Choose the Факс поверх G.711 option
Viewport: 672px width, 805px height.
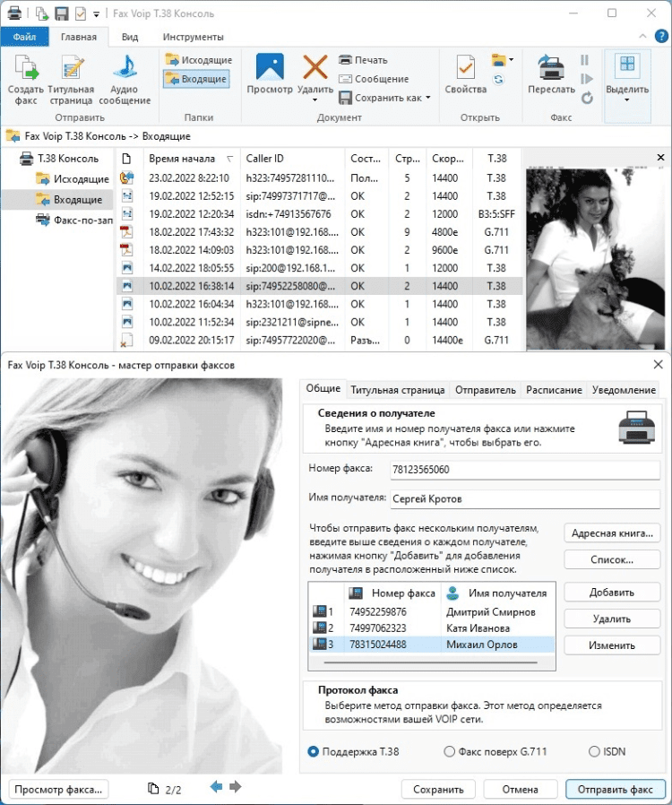(450, 752)
